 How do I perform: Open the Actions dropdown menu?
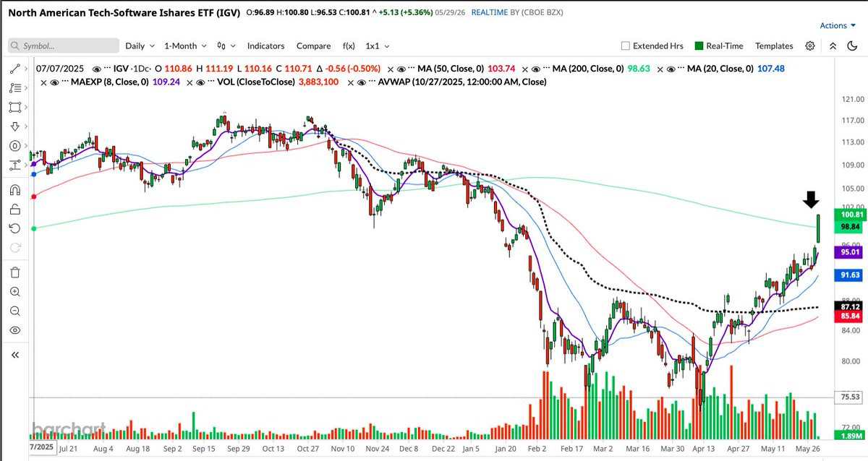[x=838, y=25]
